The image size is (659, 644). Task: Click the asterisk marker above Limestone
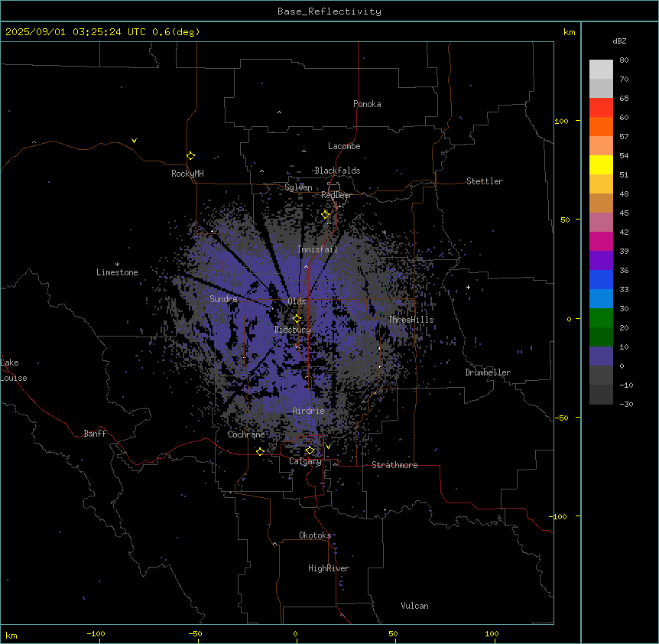pos(117,265)
